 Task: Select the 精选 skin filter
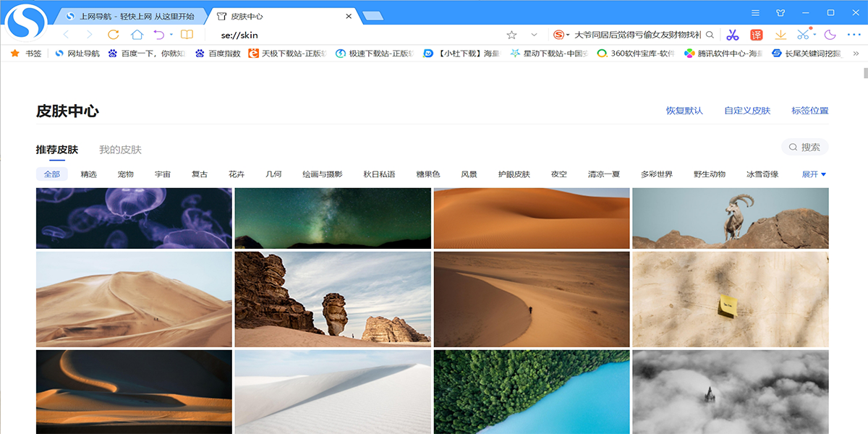pos(88,174)
